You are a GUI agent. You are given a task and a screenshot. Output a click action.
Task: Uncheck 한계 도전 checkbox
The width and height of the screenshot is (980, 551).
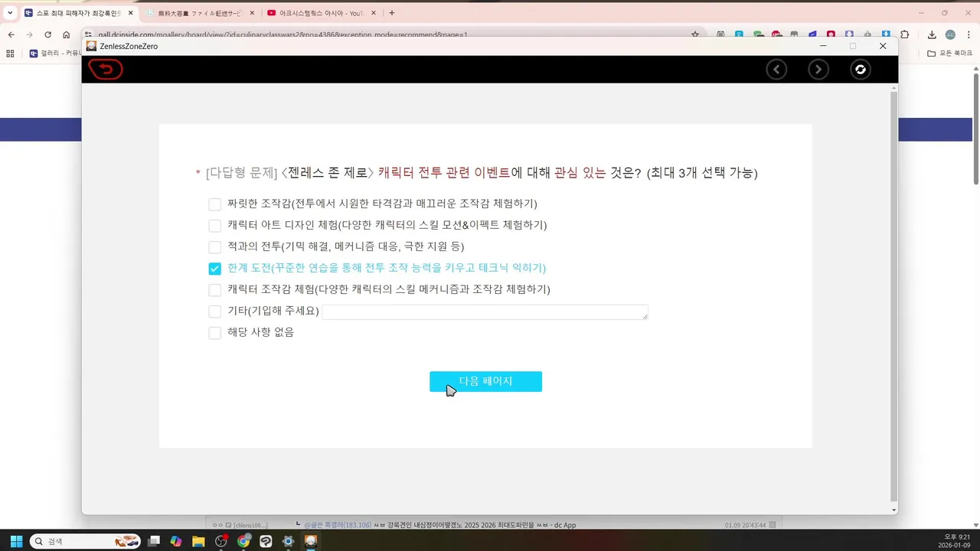click(214, 269)
